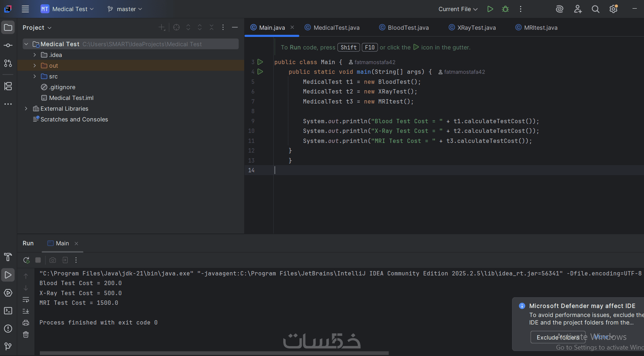
Task: Click the Exclude folders button in the notification
Action: (x=558, y=337)
